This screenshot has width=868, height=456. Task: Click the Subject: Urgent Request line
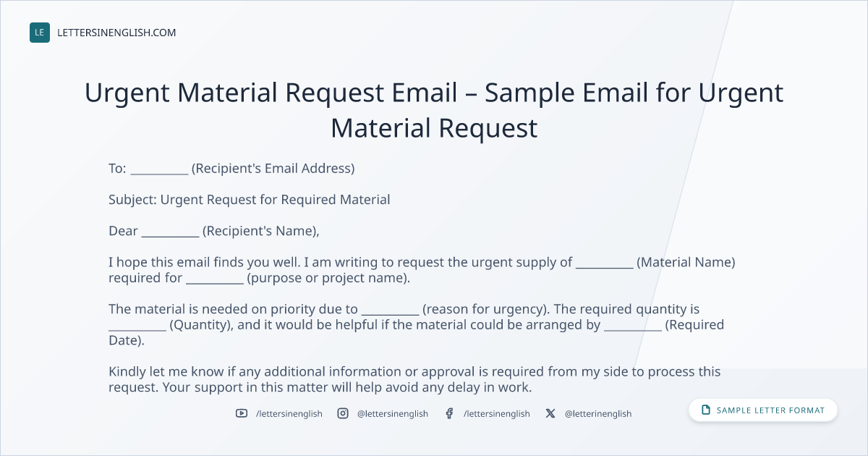[250, 200]
